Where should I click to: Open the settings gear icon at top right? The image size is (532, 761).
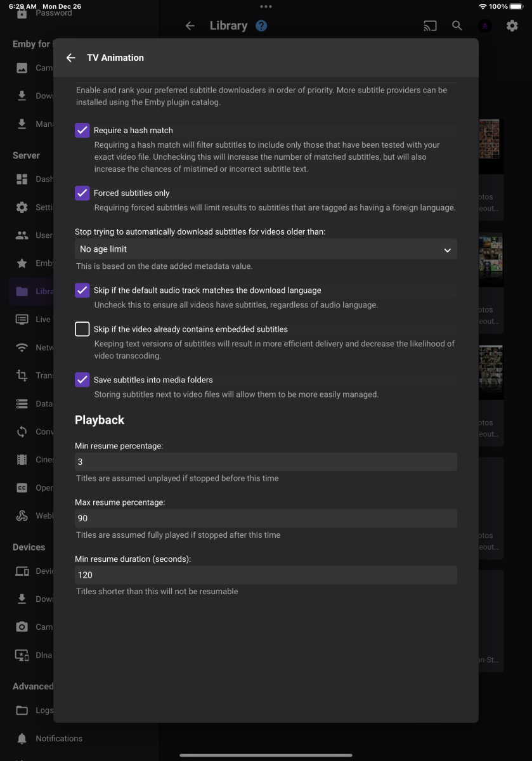click(512, 26)
